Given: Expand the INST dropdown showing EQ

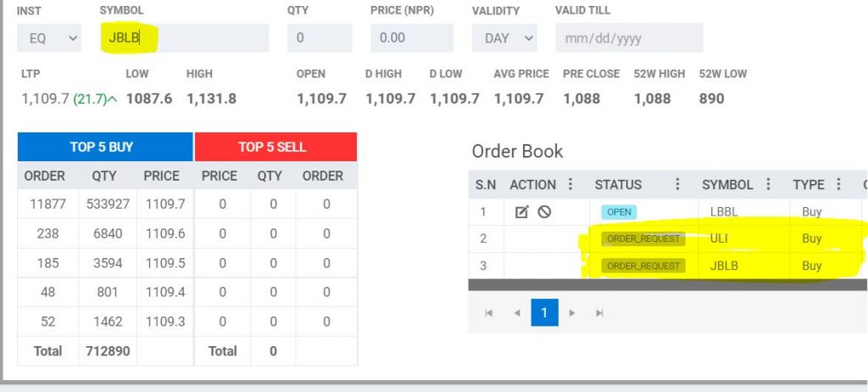Looking at the screenshot, I should tap(49, 38).
